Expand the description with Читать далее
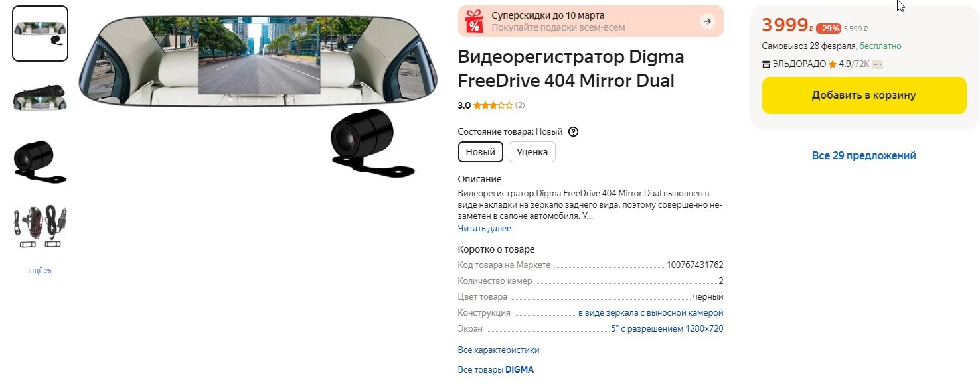 pos(485,229)
